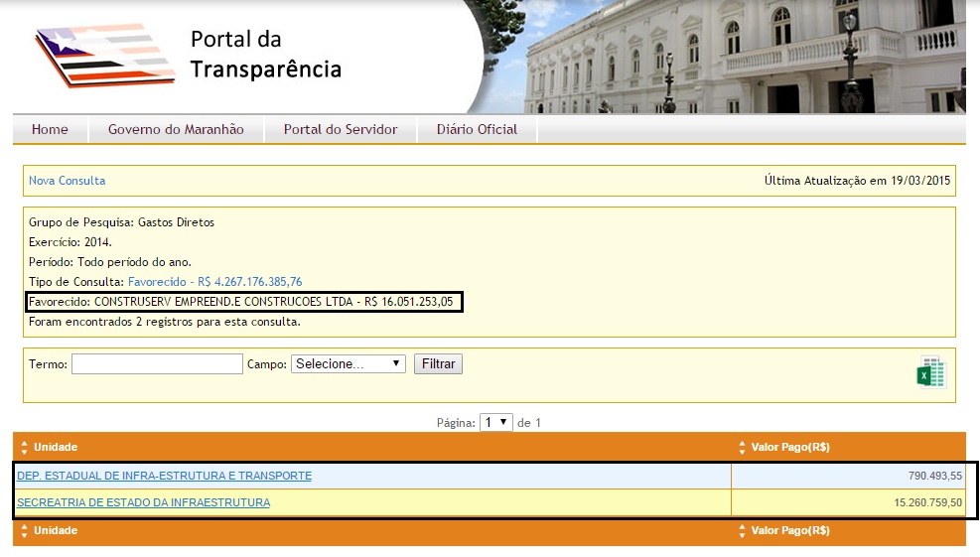Sort by Valor Pago in bottom footer
The width and height of the screenshot is (980, 557).
tap(789, 530)
